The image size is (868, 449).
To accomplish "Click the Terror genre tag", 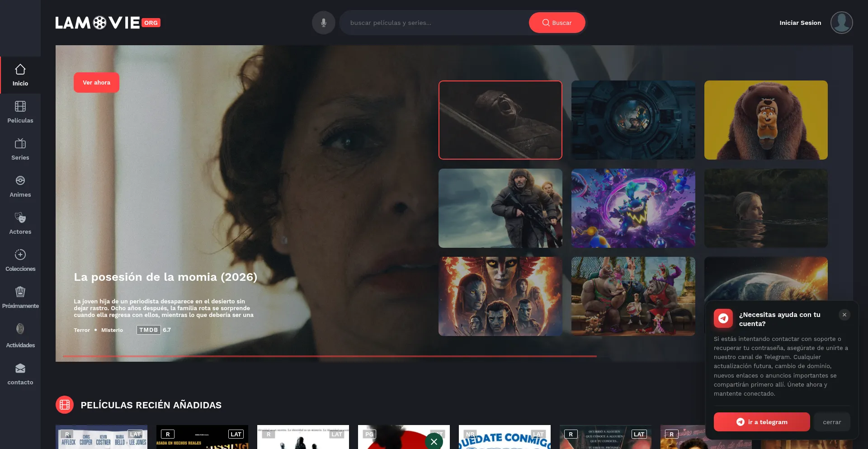I will pos(82,330).
